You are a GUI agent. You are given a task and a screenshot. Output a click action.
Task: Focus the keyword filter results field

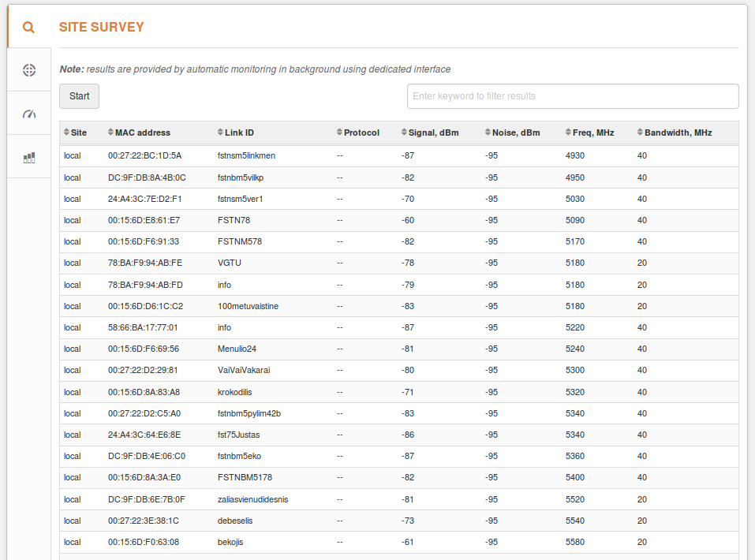point(573,95)
